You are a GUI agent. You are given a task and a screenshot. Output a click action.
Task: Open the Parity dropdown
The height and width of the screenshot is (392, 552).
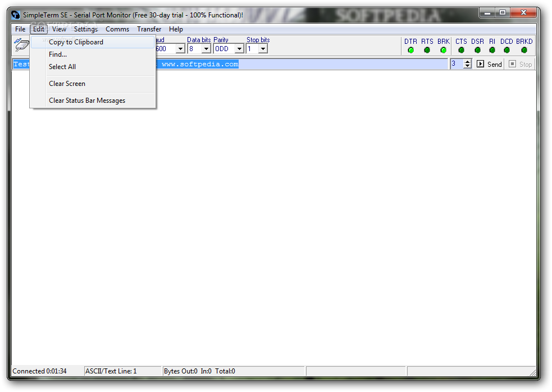point(239,49)
